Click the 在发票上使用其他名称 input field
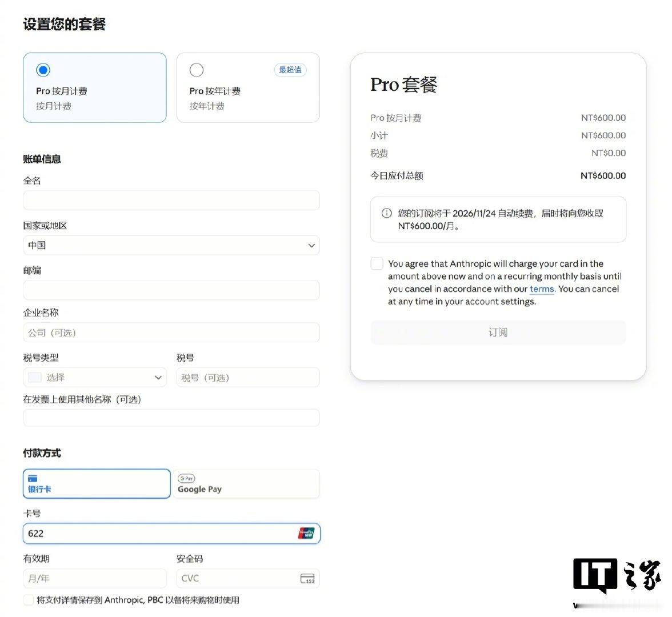672x617 pixels. [171, 418]
